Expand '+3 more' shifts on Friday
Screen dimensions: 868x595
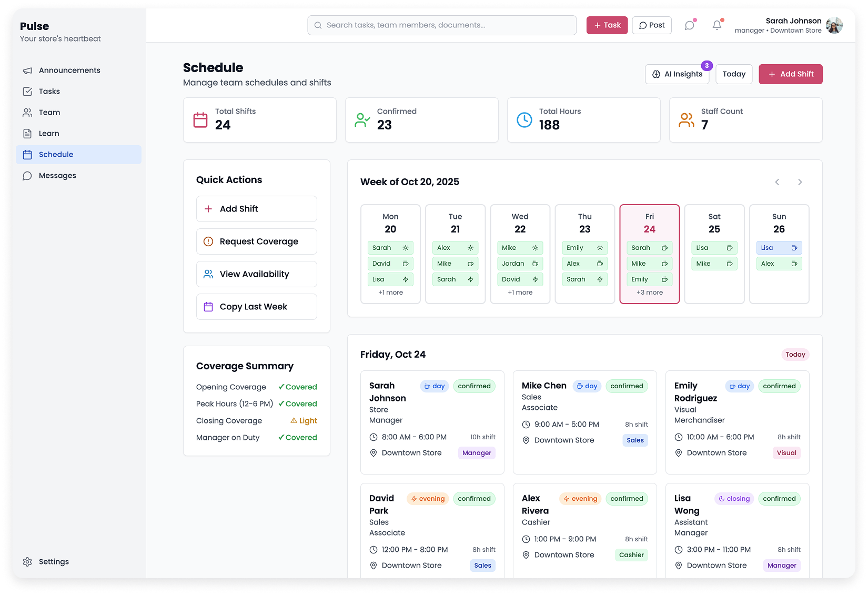pyautogui.click(x=649, y=293)
